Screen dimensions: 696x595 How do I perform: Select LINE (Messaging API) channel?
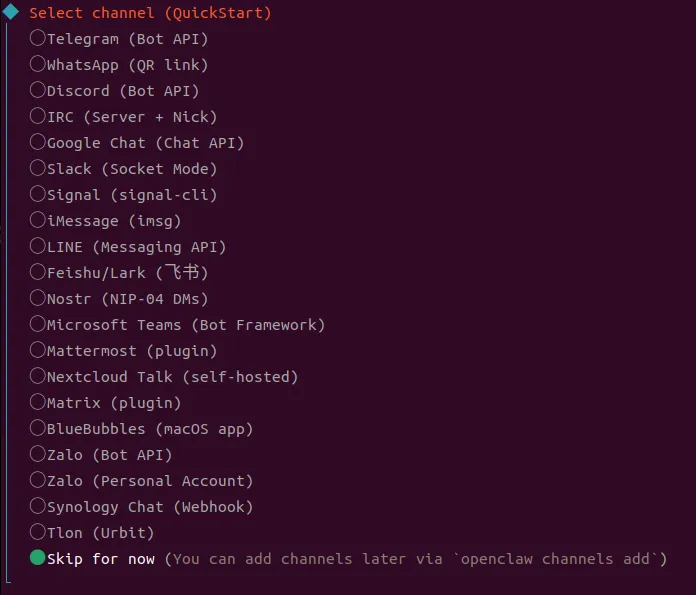pyautogui.click(x=38, y=247)
